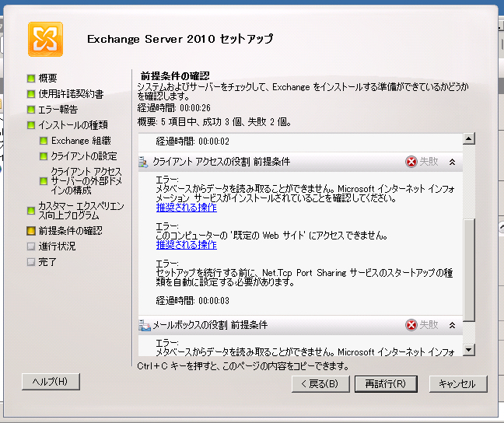The image size is (504, 423).
Task: Click the red failure icon for クライアント アクセスの役割
Action: click(411, 162)
